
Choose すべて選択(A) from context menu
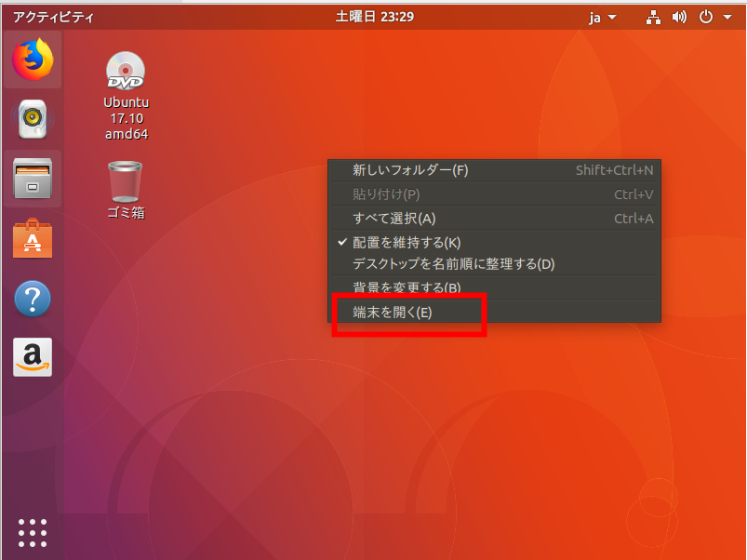494,219
